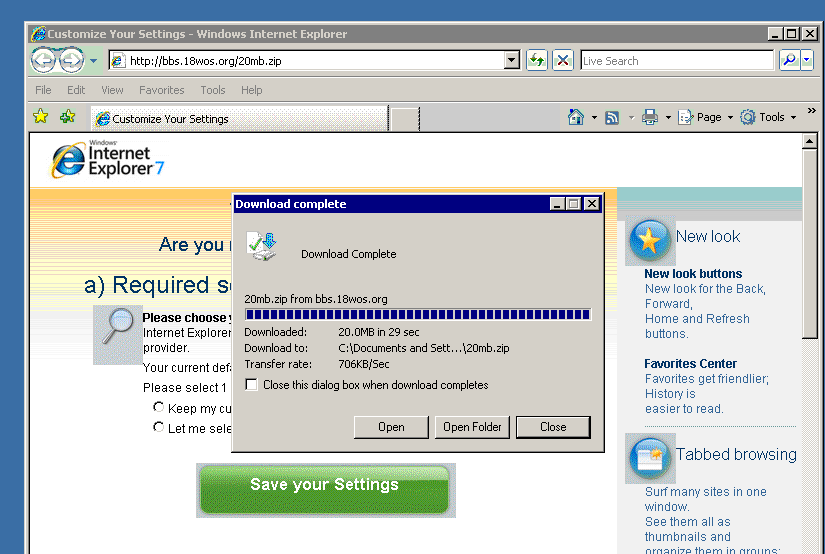Open the Tools menu in menu bar
Viewport: 825px width, 554px height.
click(213, 90)
